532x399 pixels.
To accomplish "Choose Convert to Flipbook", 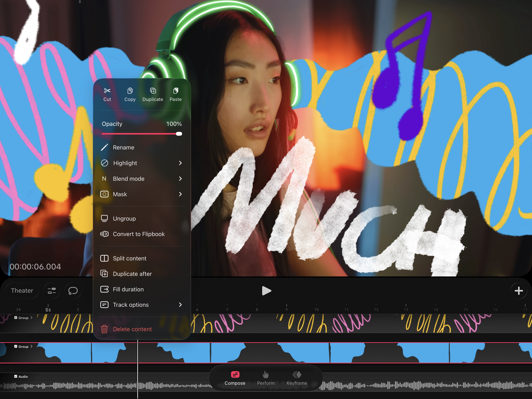I will coord(139,234).
